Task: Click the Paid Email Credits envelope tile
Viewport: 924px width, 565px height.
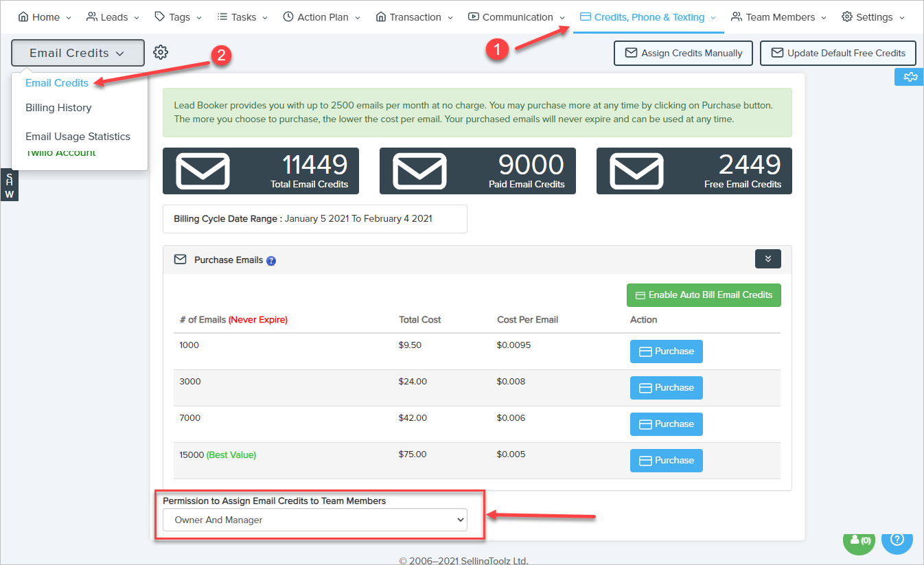Action: click(477, 171)
